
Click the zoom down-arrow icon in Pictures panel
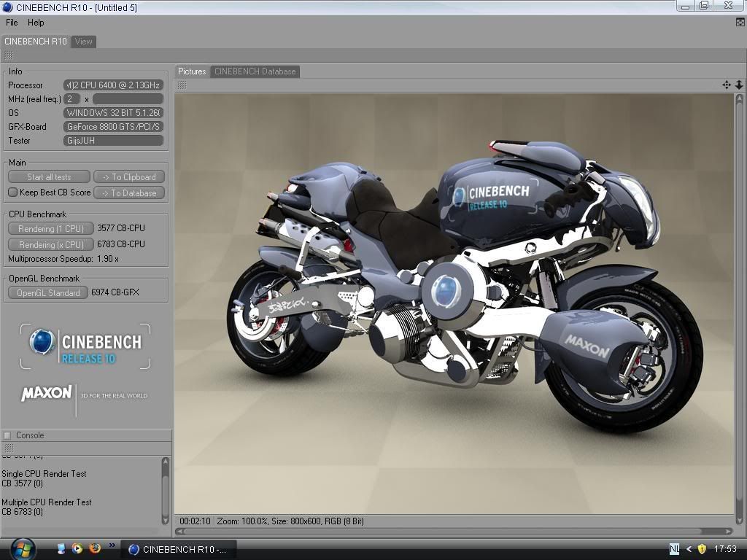(739, 85)
